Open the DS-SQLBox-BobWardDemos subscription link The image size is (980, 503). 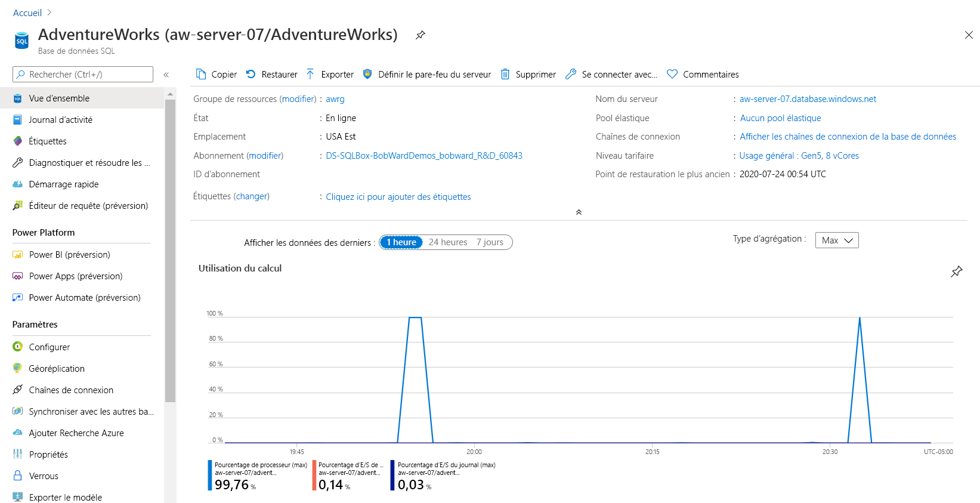click(424, 156)
